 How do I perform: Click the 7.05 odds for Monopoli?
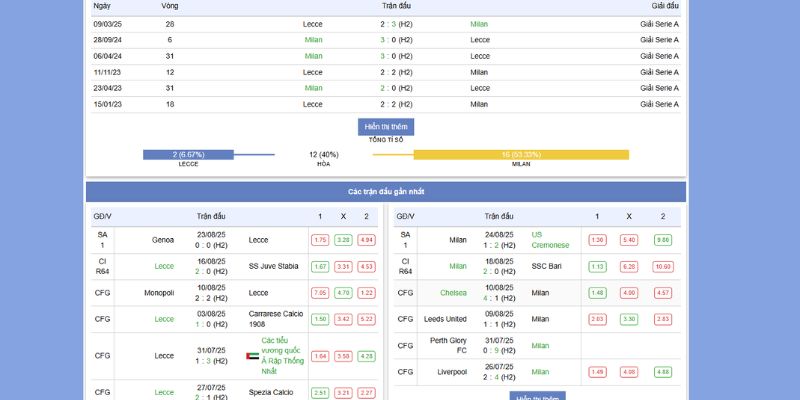[x=320, y=293]
